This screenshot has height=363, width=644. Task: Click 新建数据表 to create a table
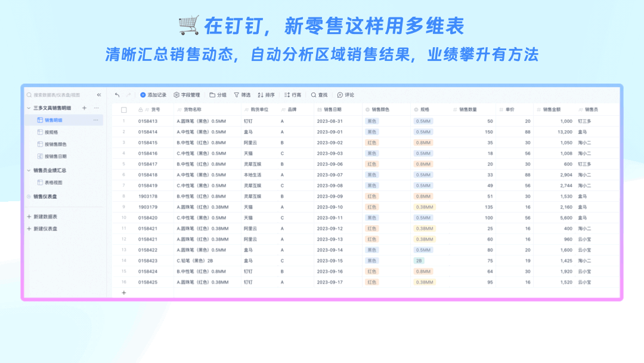pyautogui.click(x=42, y=217)
